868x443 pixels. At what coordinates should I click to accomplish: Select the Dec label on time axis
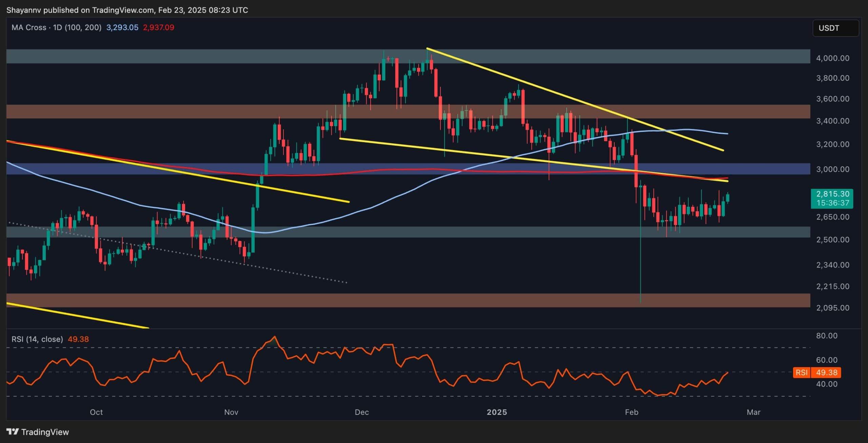click(361, 412)
